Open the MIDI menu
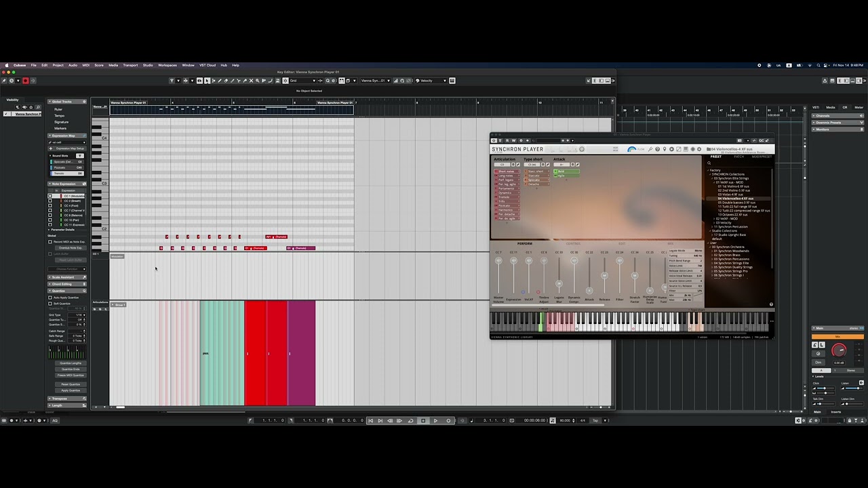The width and height of the screenshot is (868, 488). point(86,65)
